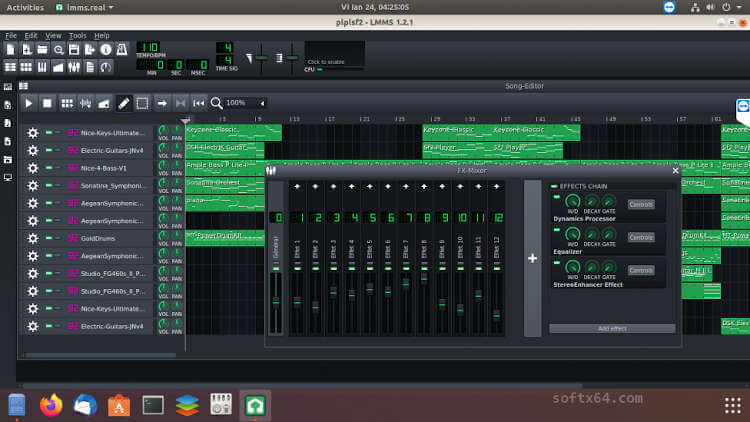Image resolution: width=750 pixels, height=422 pixels.
Task: Add a new FX channel with the plus button
Action: 532,258
